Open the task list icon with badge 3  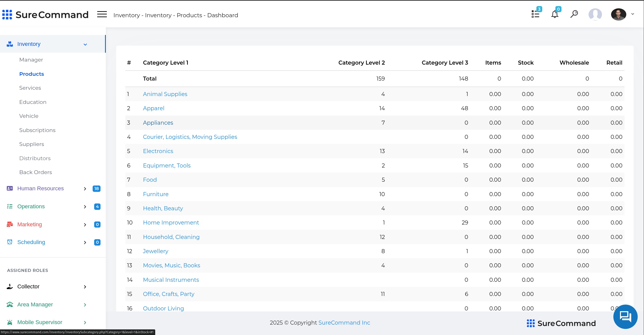pos(535,14)
